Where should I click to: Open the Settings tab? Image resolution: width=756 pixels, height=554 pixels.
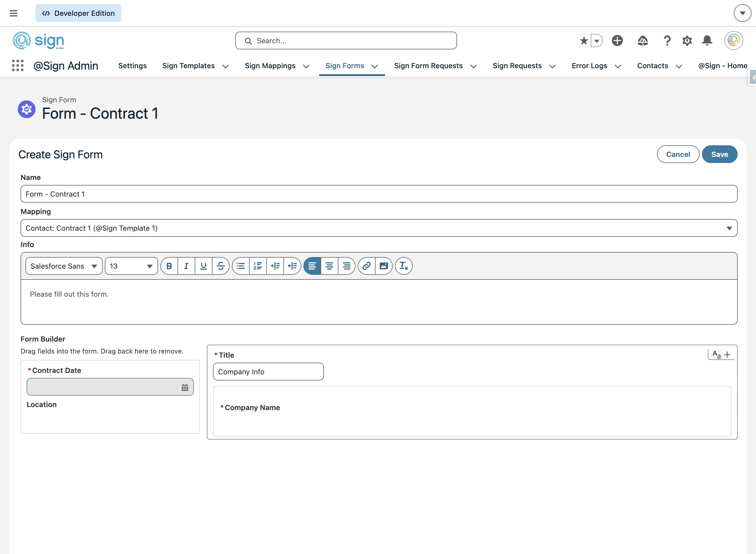[x=132, y=66]
